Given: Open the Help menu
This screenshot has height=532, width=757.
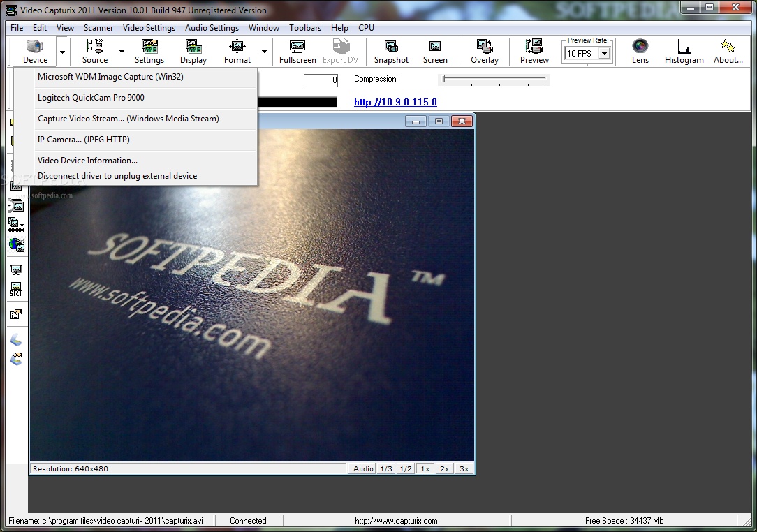Looking at the screenshot, I should click(339, 27).
